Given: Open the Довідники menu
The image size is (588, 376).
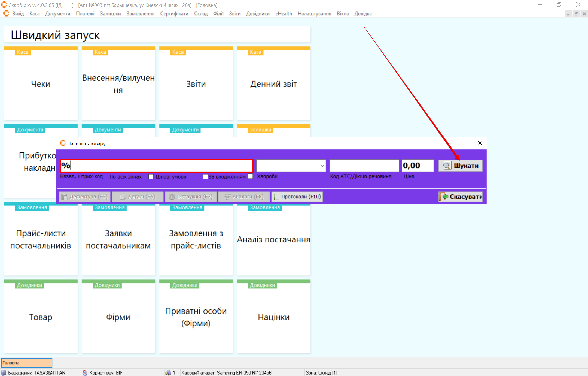Looking at the screenshot, I should tap(258, 14).
